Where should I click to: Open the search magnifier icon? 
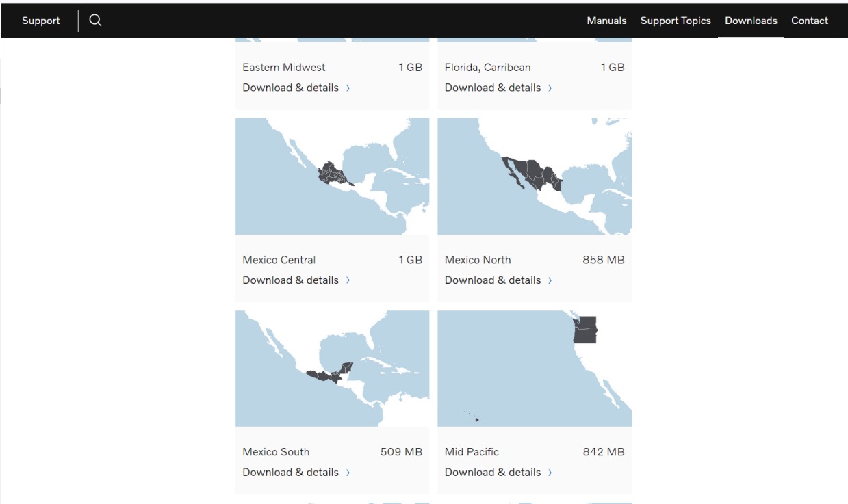[95, 21]
